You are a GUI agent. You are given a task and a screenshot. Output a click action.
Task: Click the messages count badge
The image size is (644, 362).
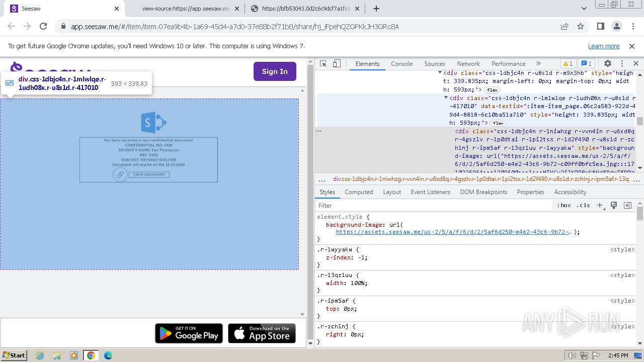pyautogui.click(x=587, y=64)
